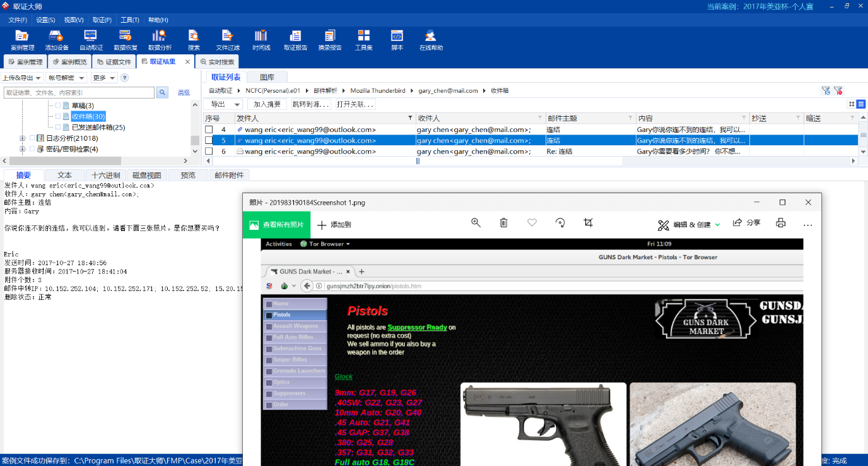Click the 添加设备 toolbar icon
This screenshot has width=868, height=466.
(x=56, y=40)
